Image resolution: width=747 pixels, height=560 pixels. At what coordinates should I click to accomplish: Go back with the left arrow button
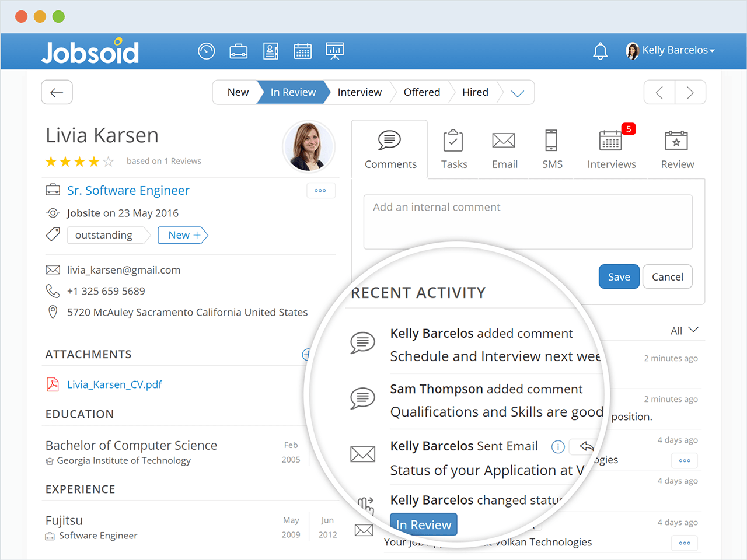point(57,92)
